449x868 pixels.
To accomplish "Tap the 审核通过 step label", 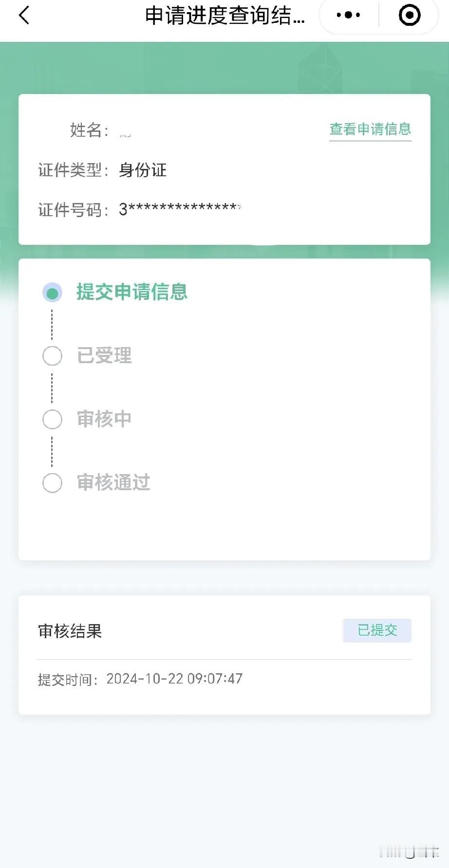I will [x=113, y=482].
